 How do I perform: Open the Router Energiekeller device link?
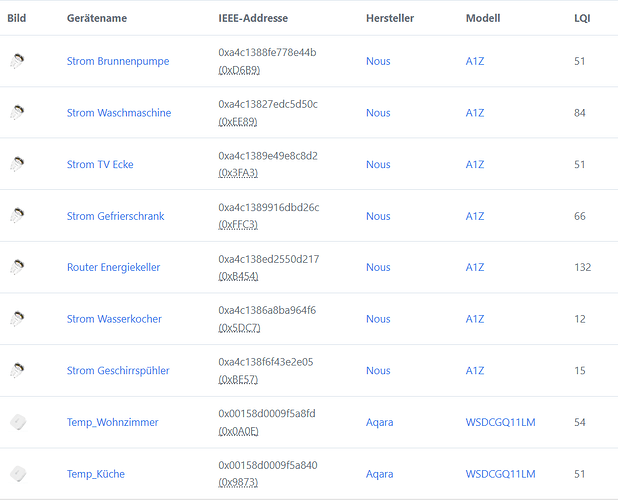point(114,267)
